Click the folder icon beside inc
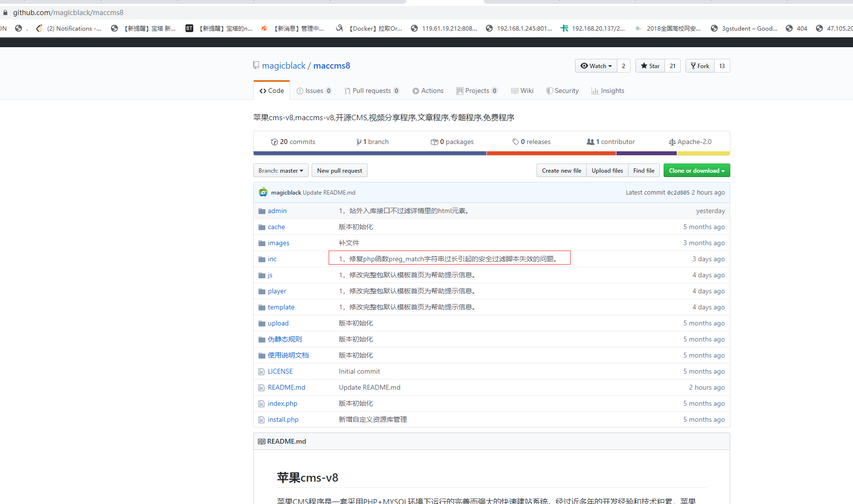Viewport: 853px width, 504px height. tap(262, 259)
